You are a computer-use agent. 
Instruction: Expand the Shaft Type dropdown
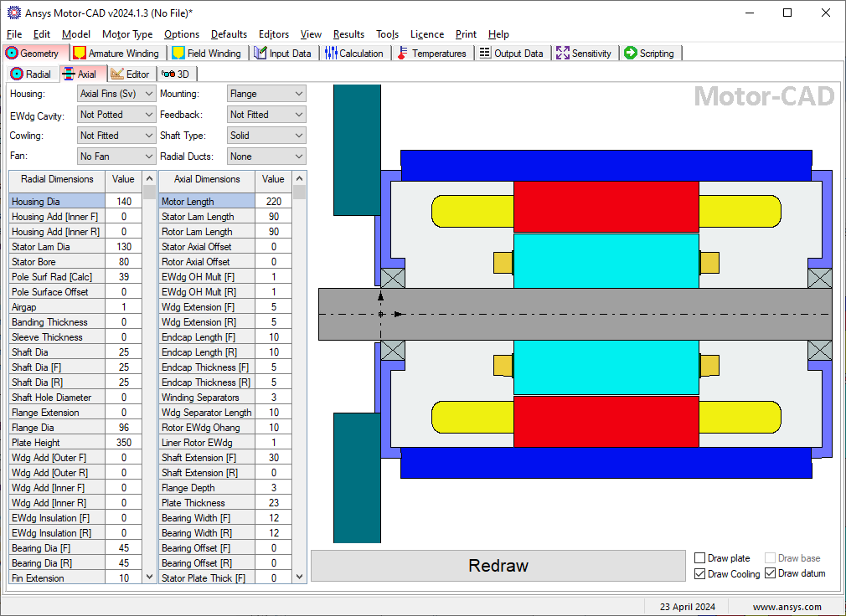point(266,136)
